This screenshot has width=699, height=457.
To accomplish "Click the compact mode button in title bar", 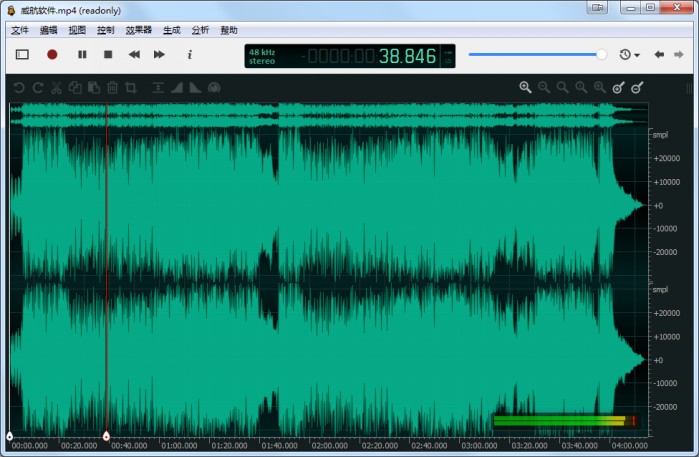I will 597,8.
